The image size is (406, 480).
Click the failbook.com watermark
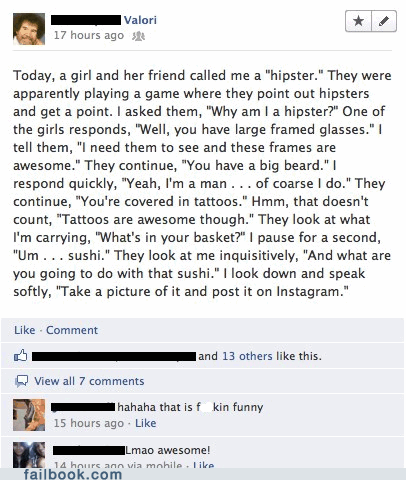[x=73, y=474]
